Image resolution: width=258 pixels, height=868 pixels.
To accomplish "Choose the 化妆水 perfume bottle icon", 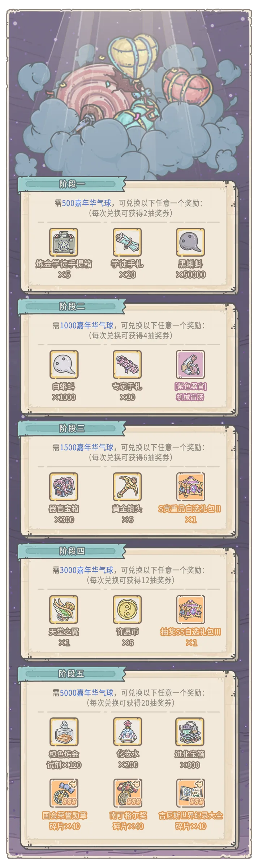I will (127, 732).
